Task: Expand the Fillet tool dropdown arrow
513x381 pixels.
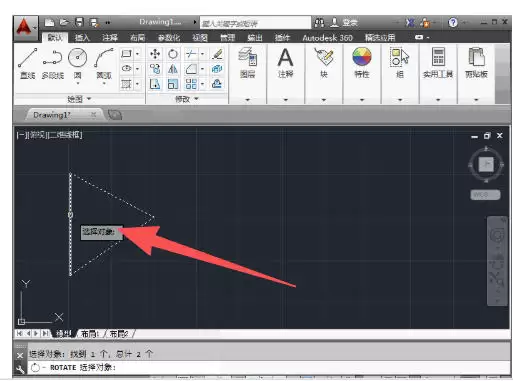Action: [202, 69]
